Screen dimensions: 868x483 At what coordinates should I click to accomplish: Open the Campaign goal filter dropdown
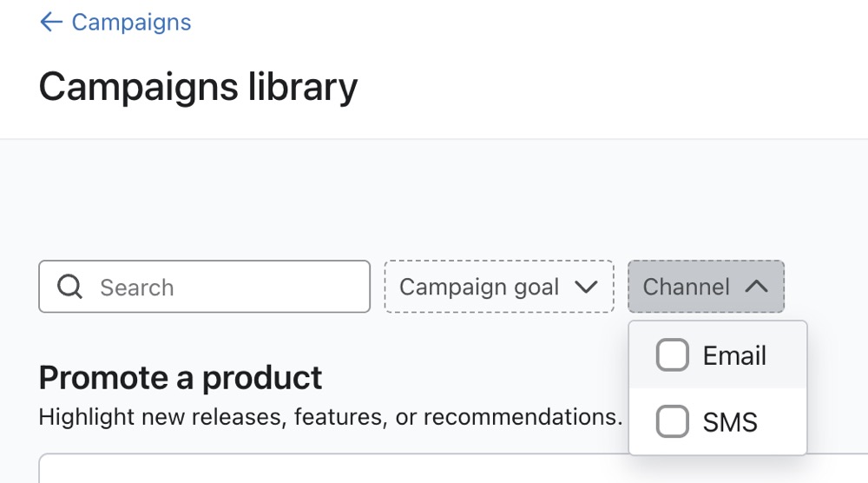click(x=498, y=287)
